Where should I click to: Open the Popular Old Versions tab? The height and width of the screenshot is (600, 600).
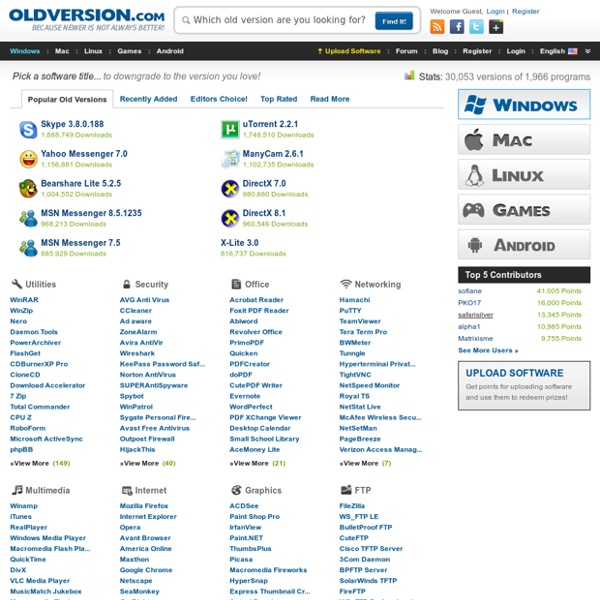point(67,99)
